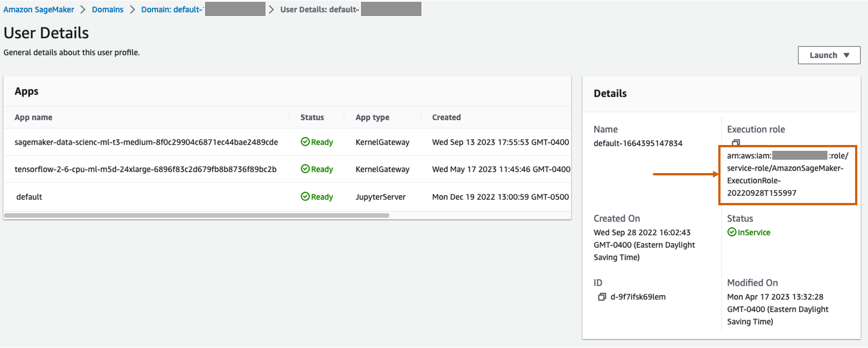
Task: Click the Wed May 17 2023 created date
Action: [501, 169]
